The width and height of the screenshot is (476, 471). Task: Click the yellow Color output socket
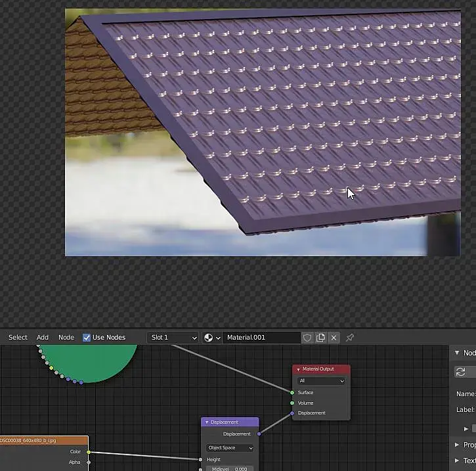(x=89, y=452)
